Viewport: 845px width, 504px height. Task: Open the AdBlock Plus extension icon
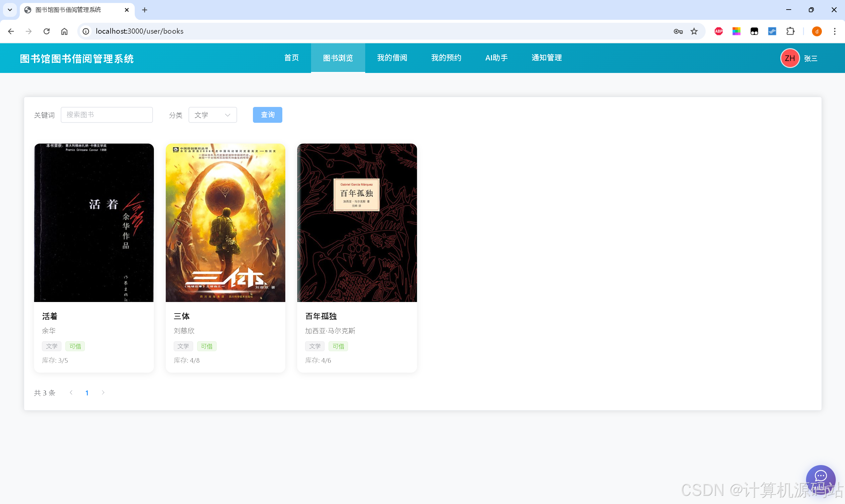coord(718,31)
